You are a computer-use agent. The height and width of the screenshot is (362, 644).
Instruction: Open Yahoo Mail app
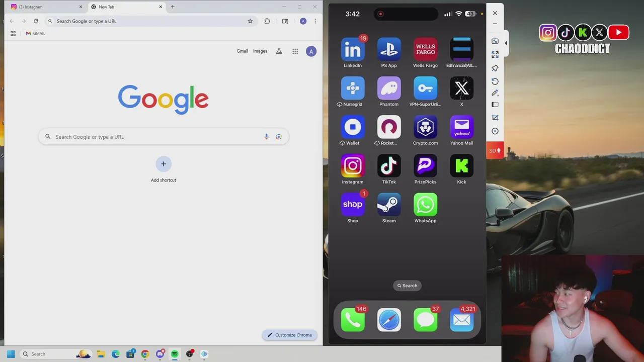[x=461, y=127]
